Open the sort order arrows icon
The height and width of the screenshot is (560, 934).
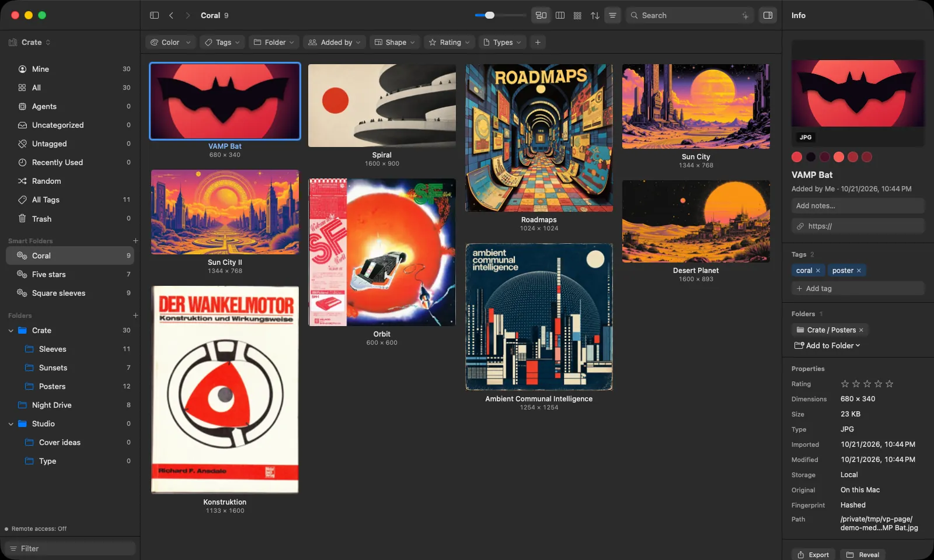point(595,15)
